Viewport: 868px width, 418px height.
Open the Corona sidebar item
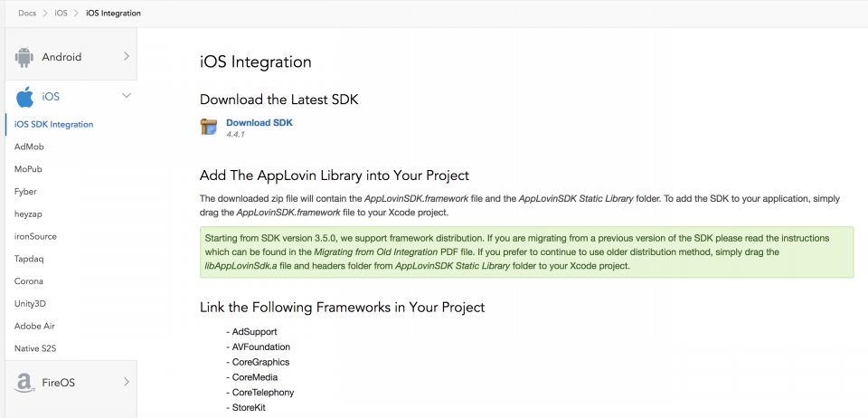(x=29, y=281)
